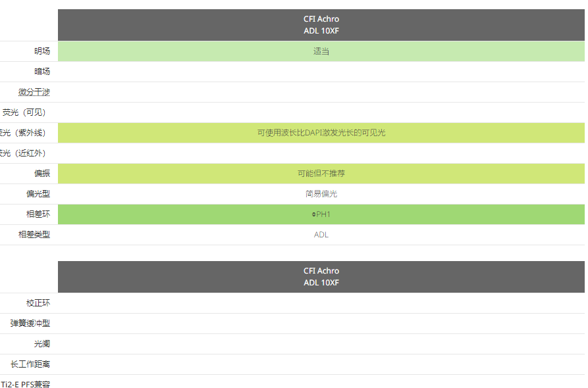Click the 弹簧缓冲型 row label
This screenshot has width=588, height=388.
(30, 324)
